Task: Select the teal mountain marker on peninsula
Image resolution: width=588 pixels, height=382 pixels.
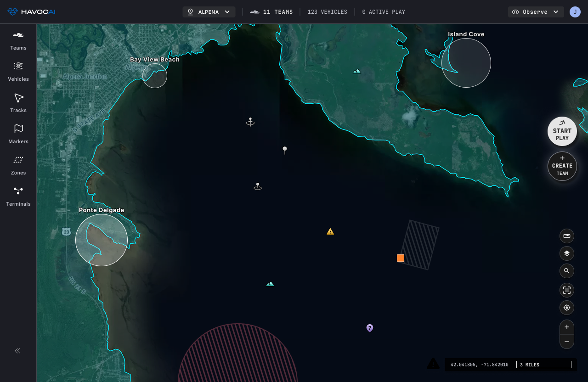Action: 357,71
